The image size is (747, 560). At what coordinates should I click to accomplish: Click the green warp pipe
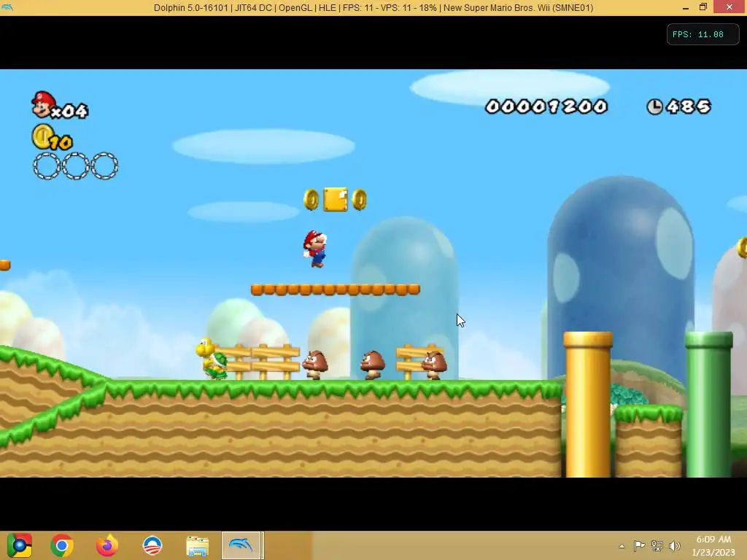pos(709,404)
